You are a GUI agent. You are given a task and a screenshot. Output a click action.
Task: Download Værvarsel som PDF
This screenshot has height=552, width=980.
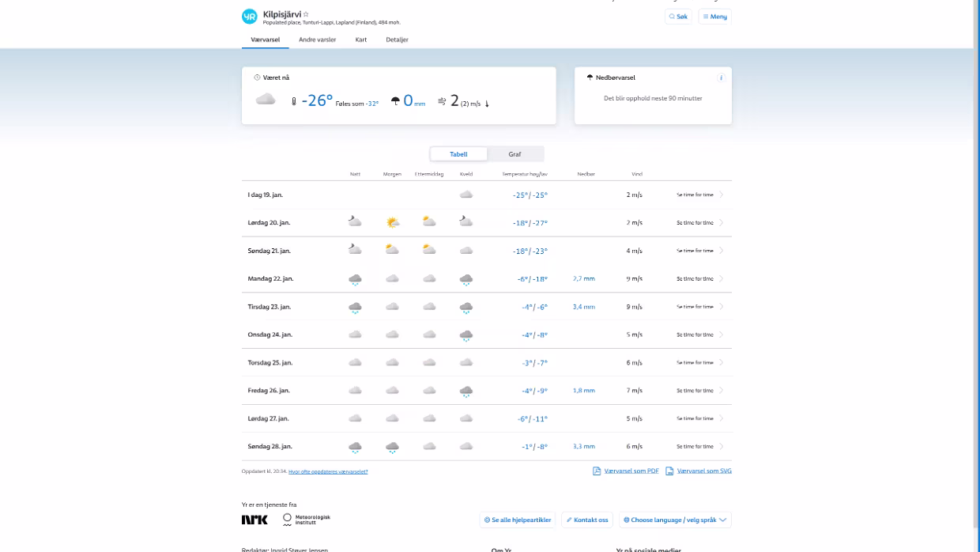(x=626, y=471)
